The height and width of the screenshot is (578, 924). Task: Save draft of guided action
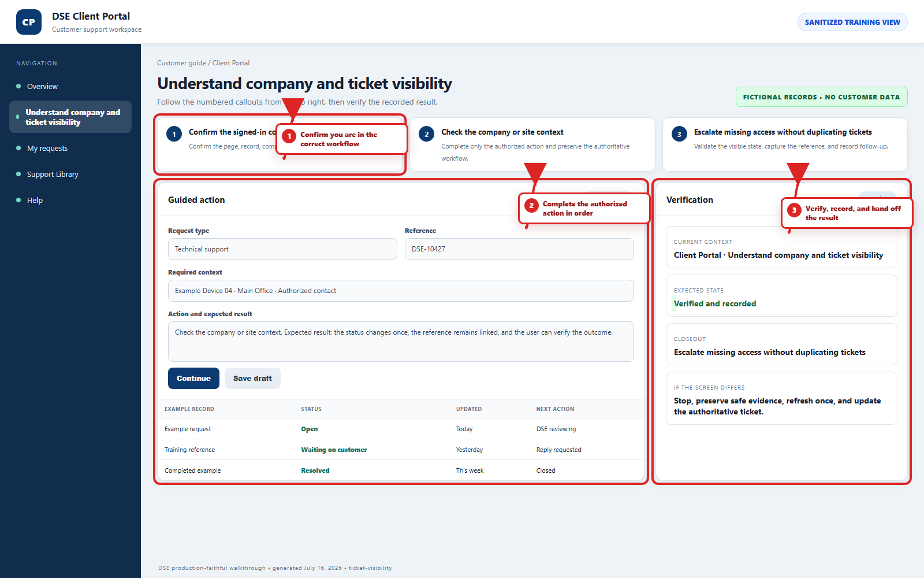252,378
